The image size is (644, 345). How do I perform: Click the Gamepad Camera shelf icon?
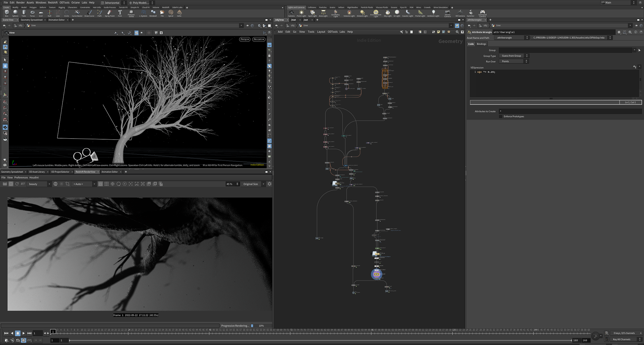[482, 13]
